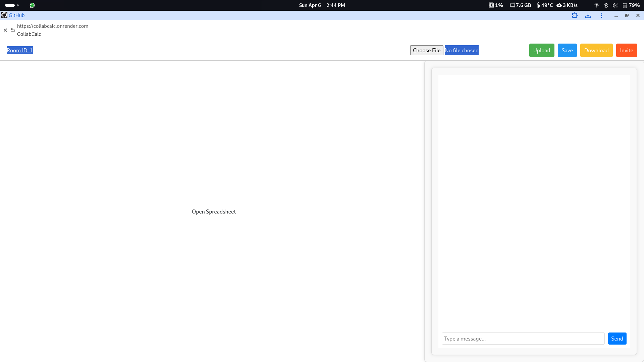Click the battery 79% indicator
This screenshot has height=362, width=644.
point(631,5)
